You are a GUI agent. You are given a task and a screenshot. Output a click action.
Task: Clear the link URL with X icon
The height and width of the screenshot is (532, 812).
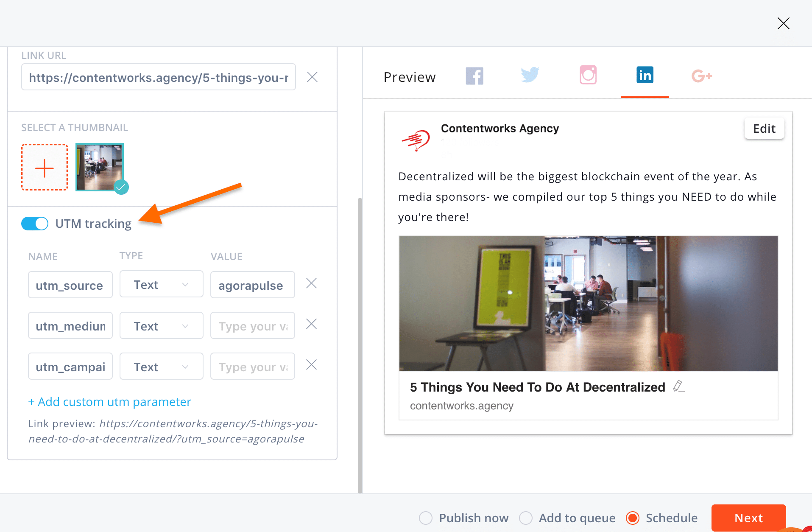pos(313,77)
